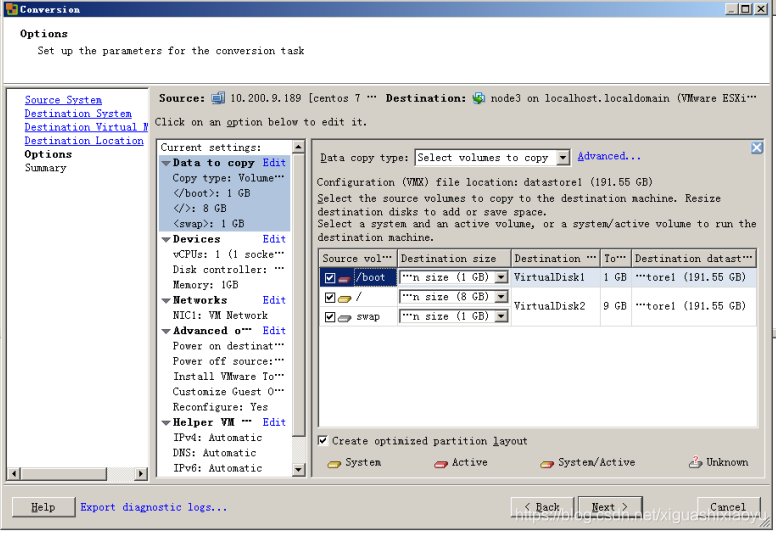Click the Active legend icon
The height and width of the screenshot is (534, 776).
point(441,464)
